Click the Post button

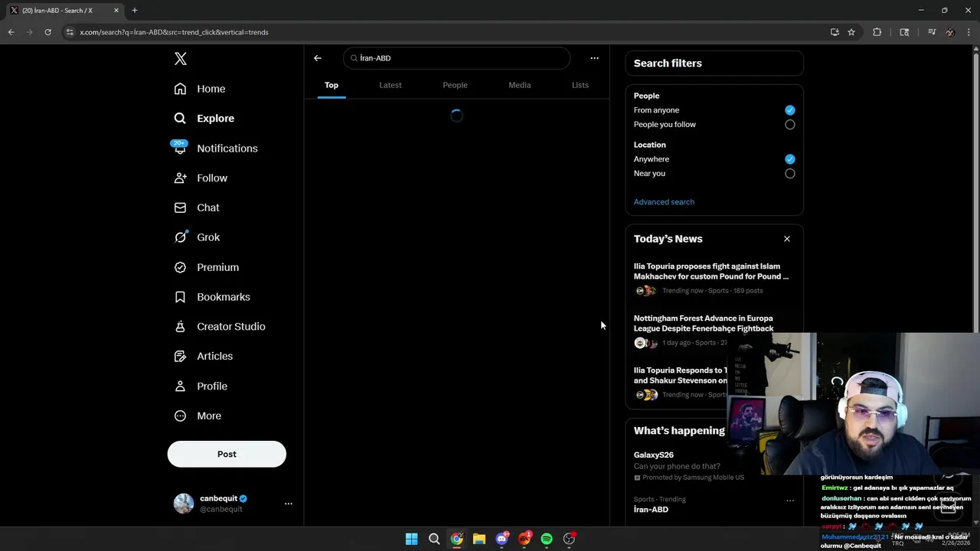(x=227, y=454)
